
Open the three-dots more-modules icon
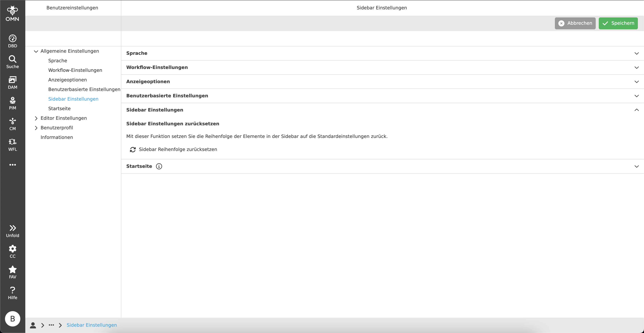[12, 165]
